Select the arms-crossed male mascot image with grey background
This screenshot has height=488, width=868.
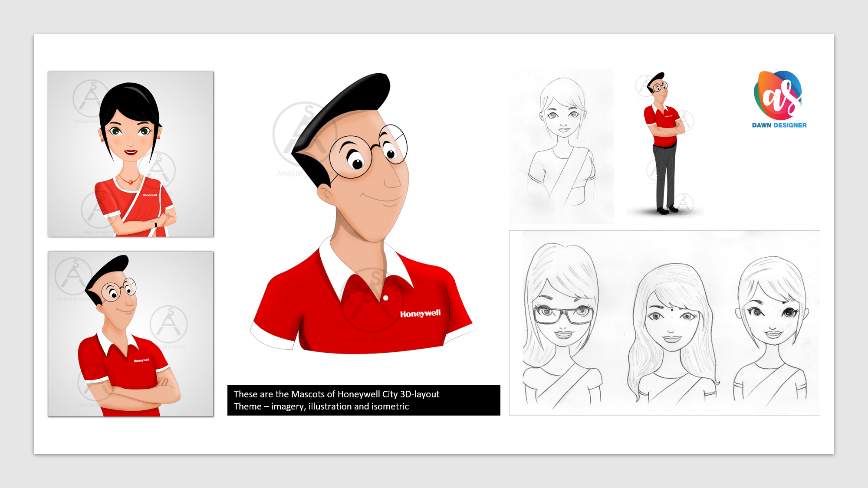tap(131, 334)
